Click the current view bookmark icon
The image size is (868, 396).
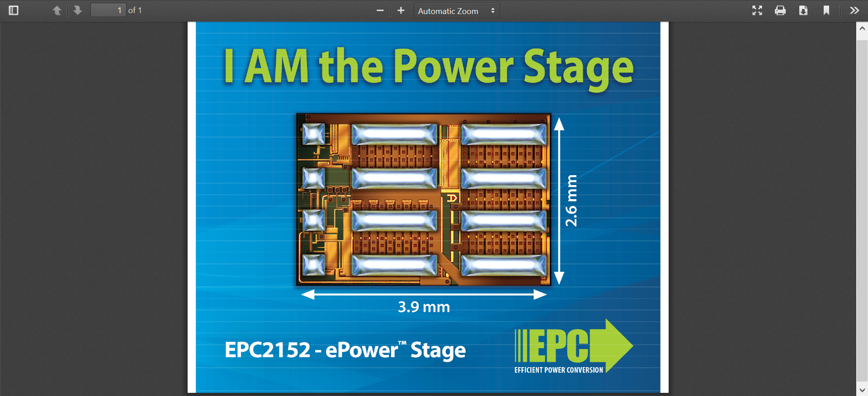[826, 10]
